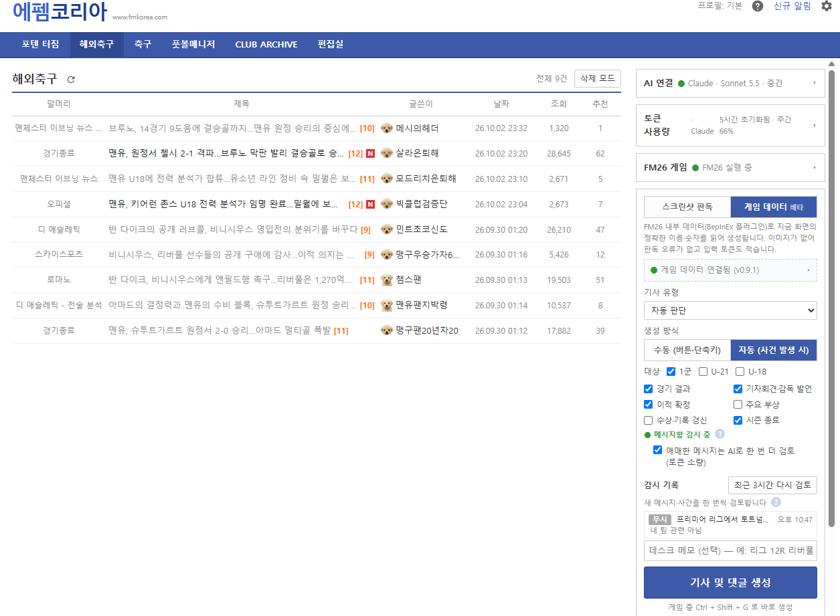Click 최근 3시간 다시 검토 button

click(x=772, y=485)
